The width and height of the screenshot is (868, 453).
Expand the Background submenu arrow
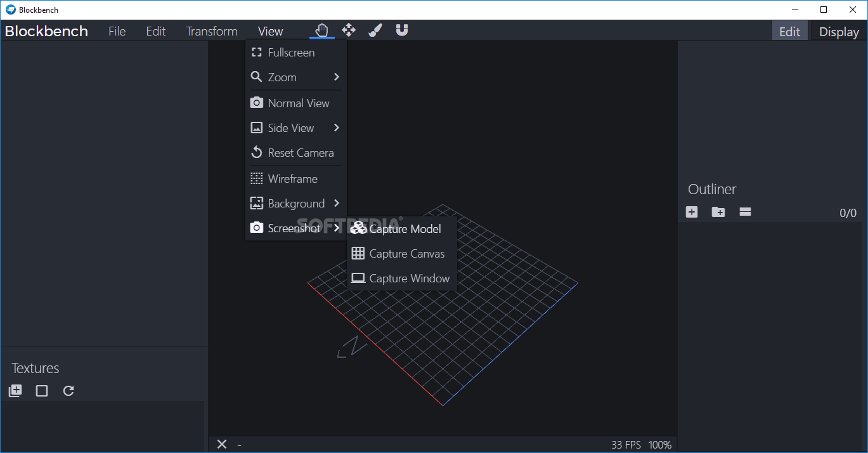[336, 203]
